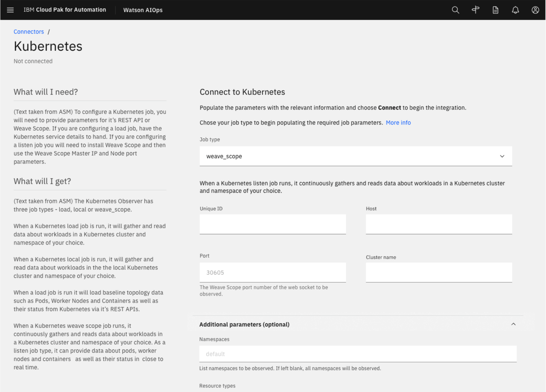The image size is (546, 392).
Task: Focus the Unique ID input field
Action: 272,224
